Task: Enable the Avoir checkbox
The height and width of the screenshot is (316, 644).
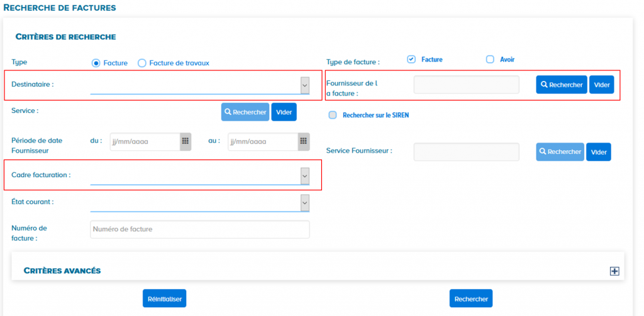Action: click(491, 60)
